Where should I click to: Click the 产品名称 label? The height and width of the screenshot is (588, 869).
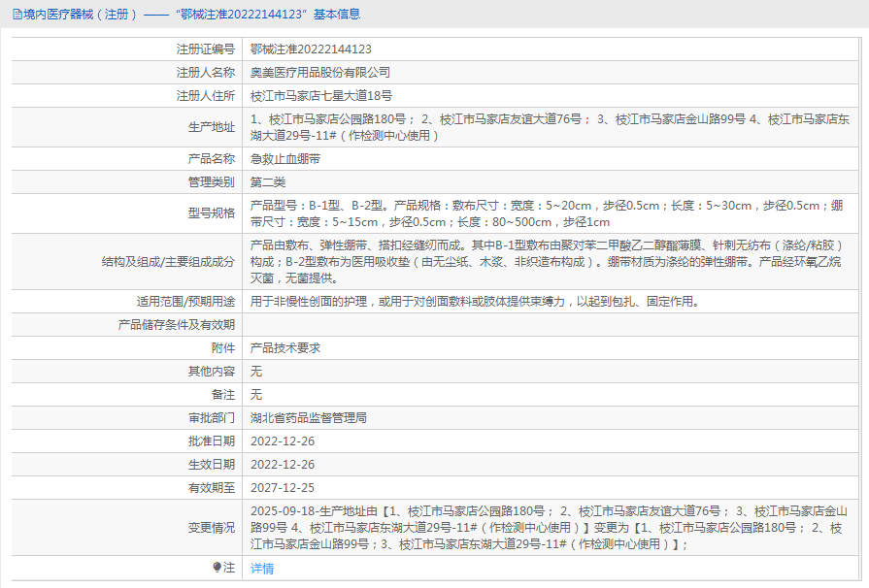211,159
